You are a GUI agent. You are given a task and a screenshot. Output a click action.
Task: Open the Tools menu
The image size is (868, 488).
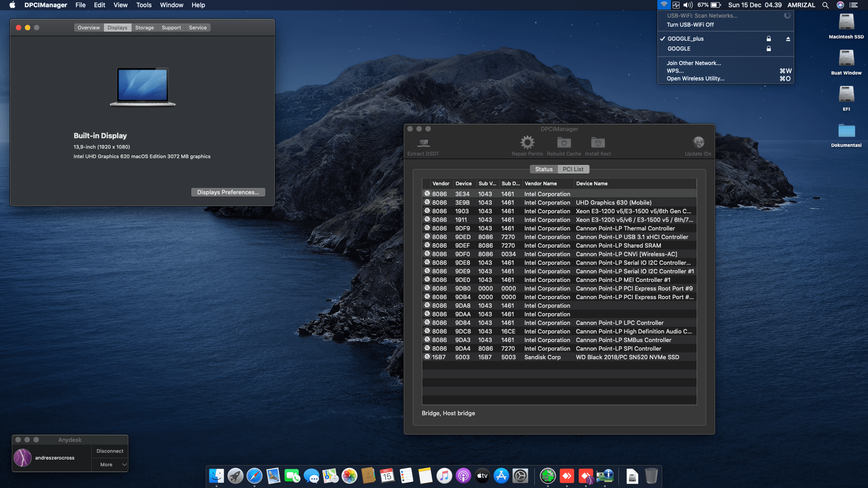click(144, 5)
